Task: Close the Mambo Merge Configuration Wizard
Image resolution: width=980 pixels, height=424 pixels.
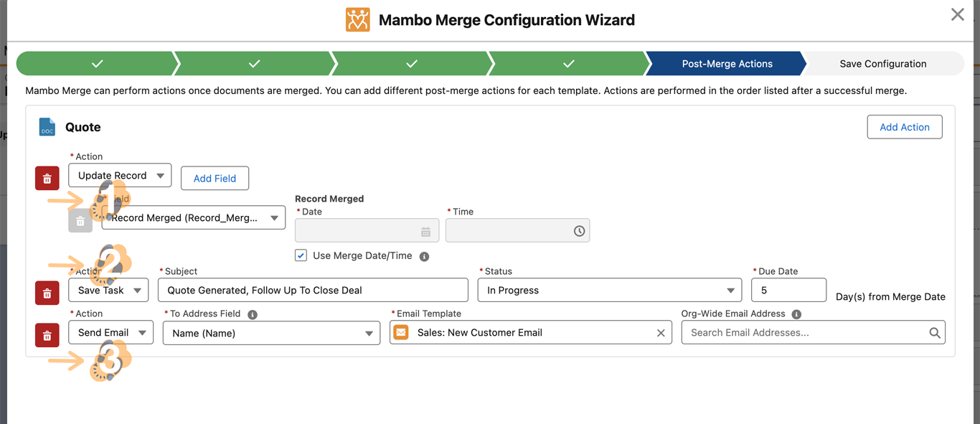Action: [957, 15]
